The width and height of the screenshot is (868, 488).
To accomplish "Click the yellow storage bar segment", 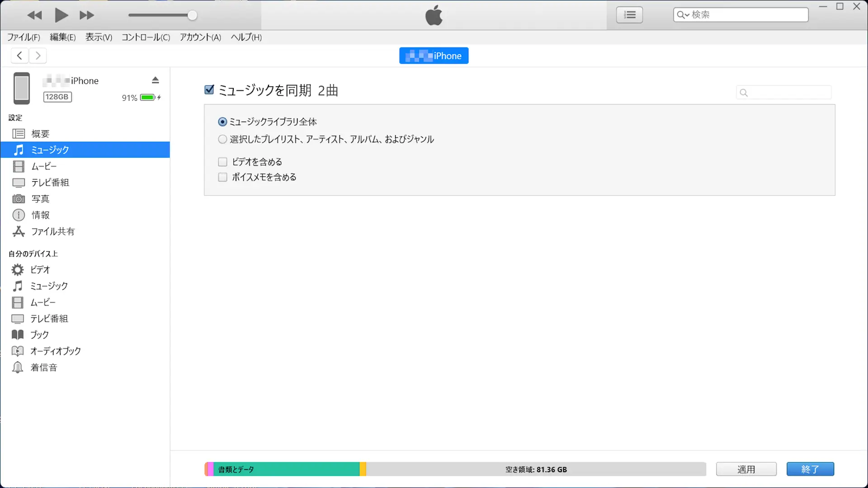I will [x=363, y=469].
